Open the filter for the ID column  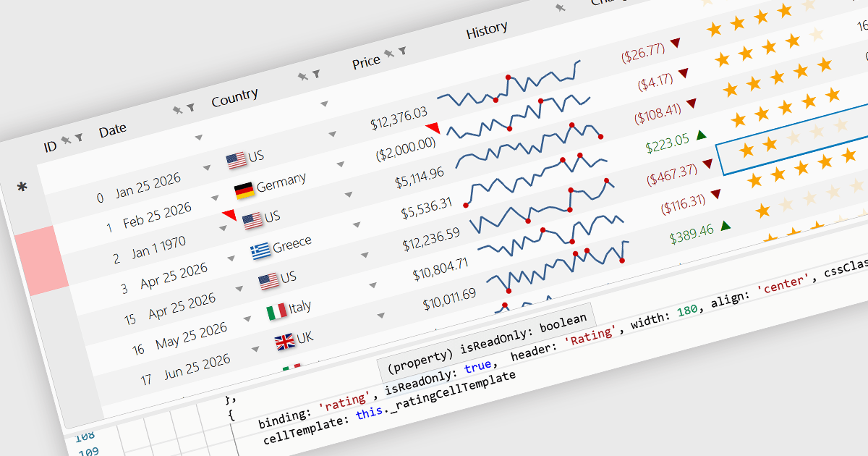tap(78, 136)
